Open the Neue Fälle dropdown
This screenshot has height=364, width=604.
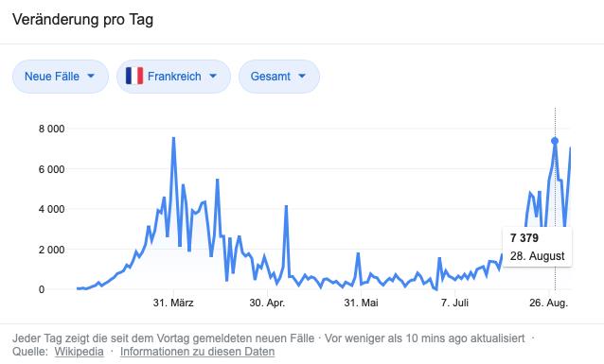[61, 77]
